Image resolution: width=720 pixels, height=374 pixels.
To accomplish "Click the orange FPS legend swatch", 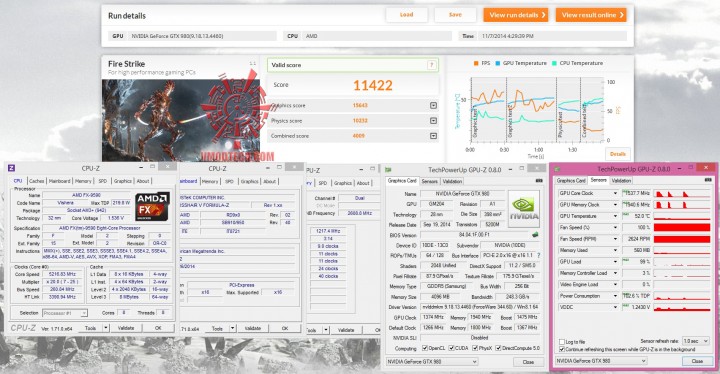I will pyautogui.click(x=476, y=63).
